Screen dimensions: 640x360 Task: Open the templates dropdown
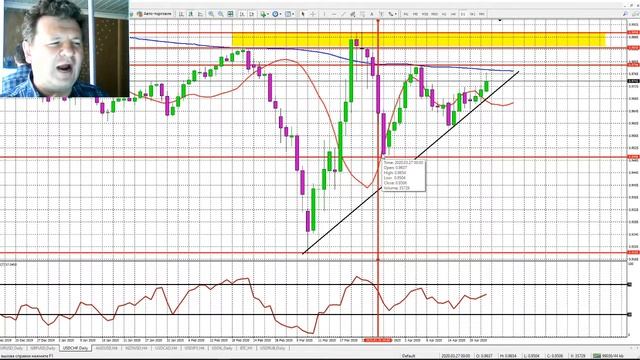pyautogui.click(x=289, y=14)
